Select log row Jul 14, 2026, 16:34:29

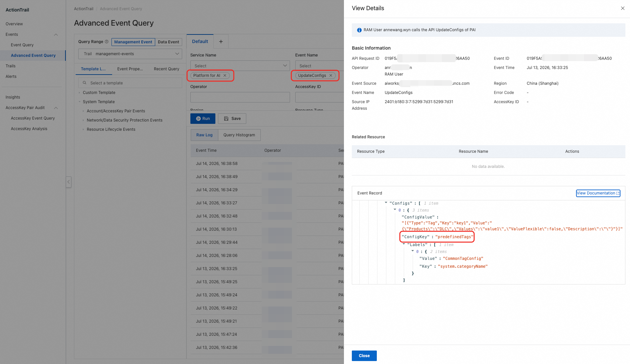point(267,190)
